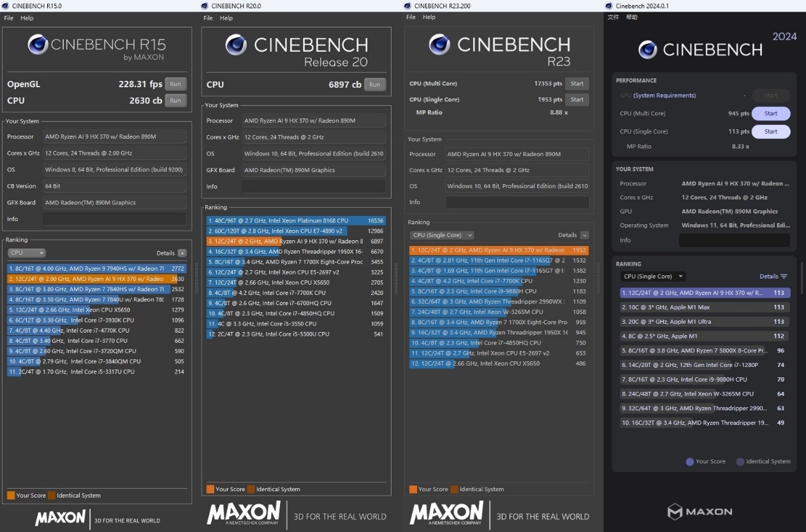
Task: Click the Cinebench R23 title bar app icon
Action: 408,6
